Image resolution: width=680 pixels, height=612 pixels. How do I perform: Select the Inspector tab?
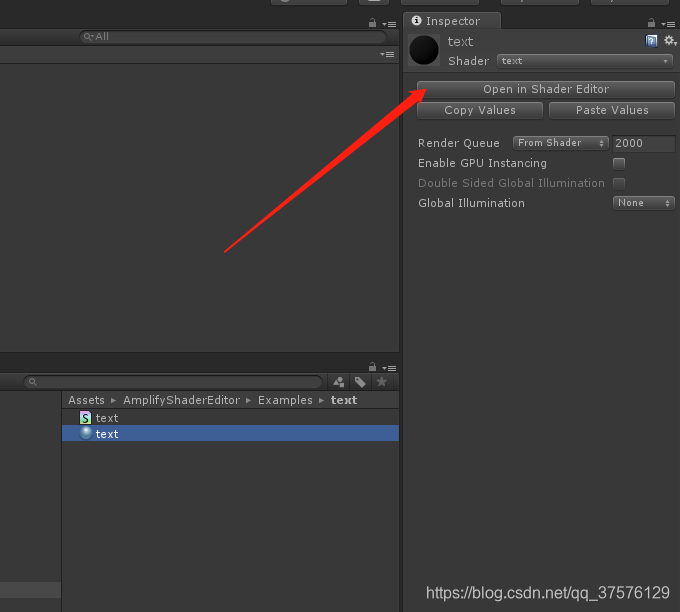(x=452, y=21)
